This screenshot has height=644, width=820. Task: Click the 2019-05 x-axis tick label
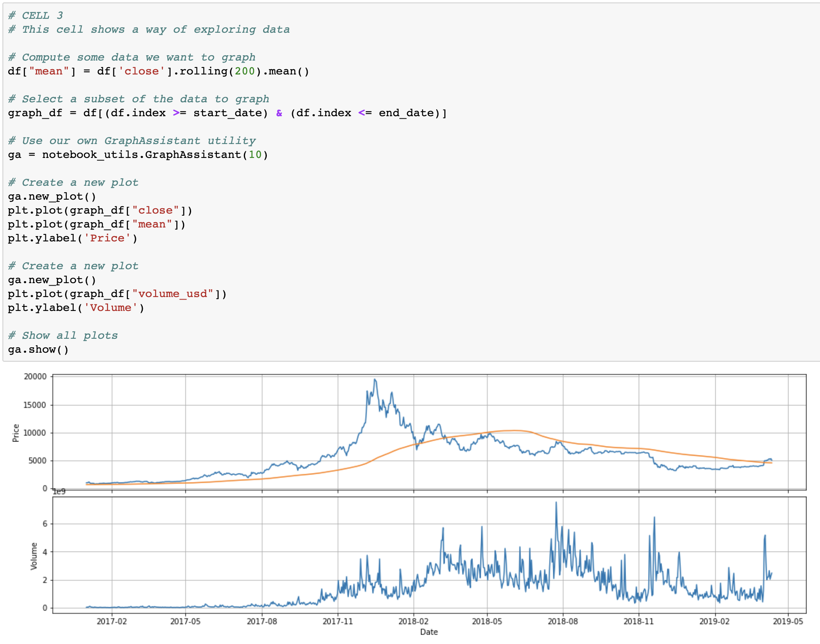tap(788, 621)
